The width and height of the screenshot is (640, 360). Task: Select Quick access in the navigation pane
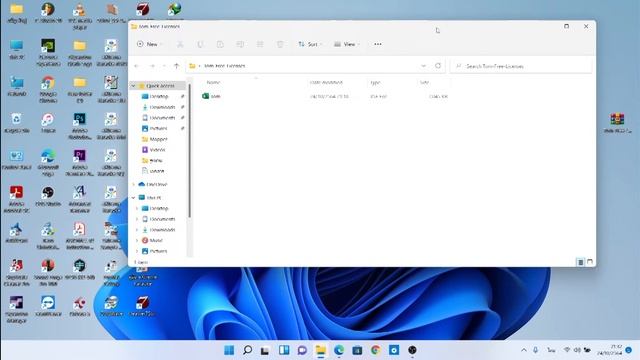[160, 86]
